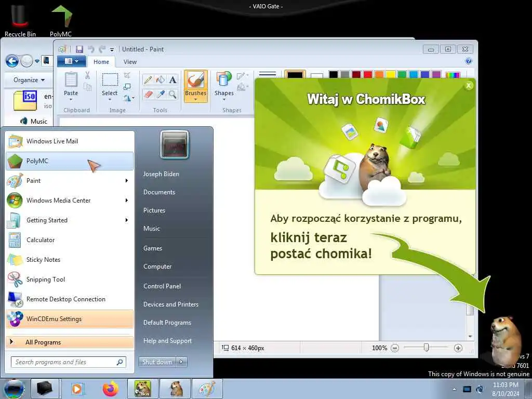Click the Search programs and files box
Viewport: 532px width, 399px height.
[x=69, y=362]
